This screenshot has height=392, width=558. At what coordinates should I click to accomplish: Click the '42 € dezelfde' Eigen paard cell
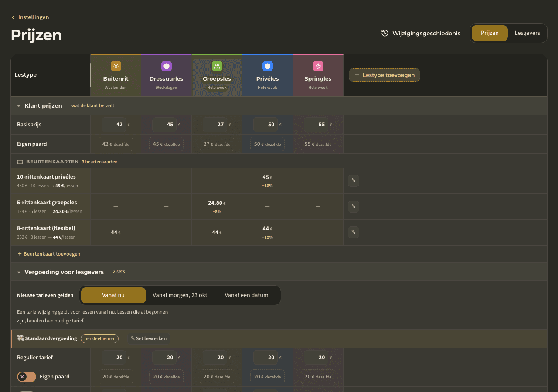116,144
